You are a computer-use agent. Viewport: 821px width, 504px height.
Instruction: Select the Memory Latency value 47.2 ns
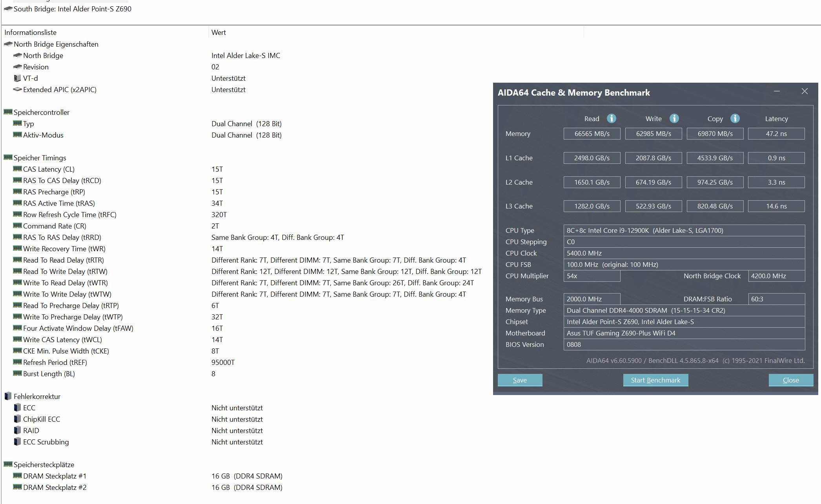(776, 134)
